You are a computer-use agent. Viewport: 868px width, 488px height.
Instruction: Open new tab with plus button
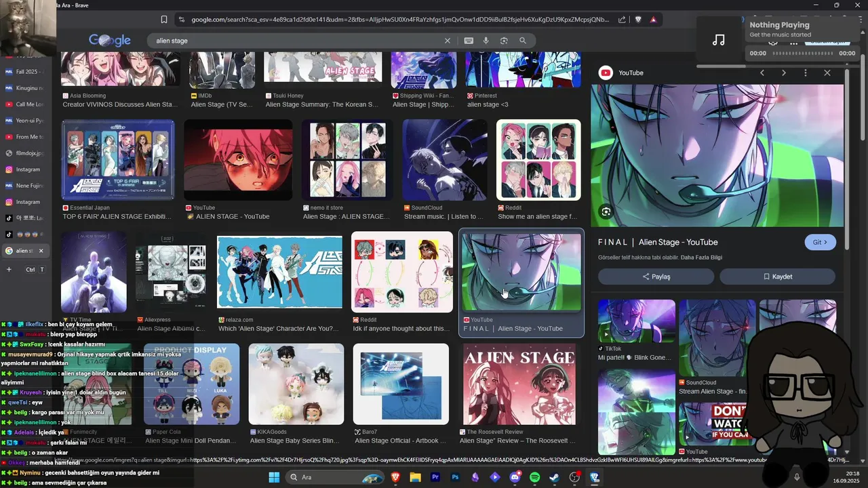click(x=9, y=269)
